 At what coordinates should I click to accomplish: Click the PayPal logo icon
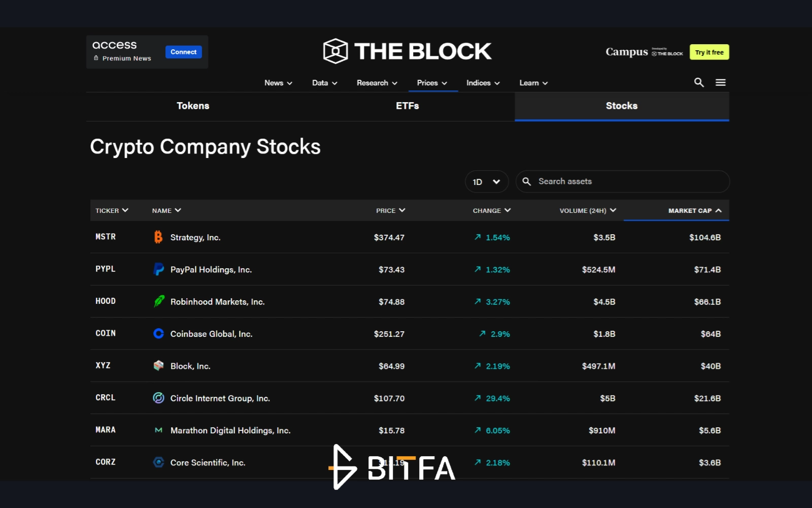click(x=158, y=269)
